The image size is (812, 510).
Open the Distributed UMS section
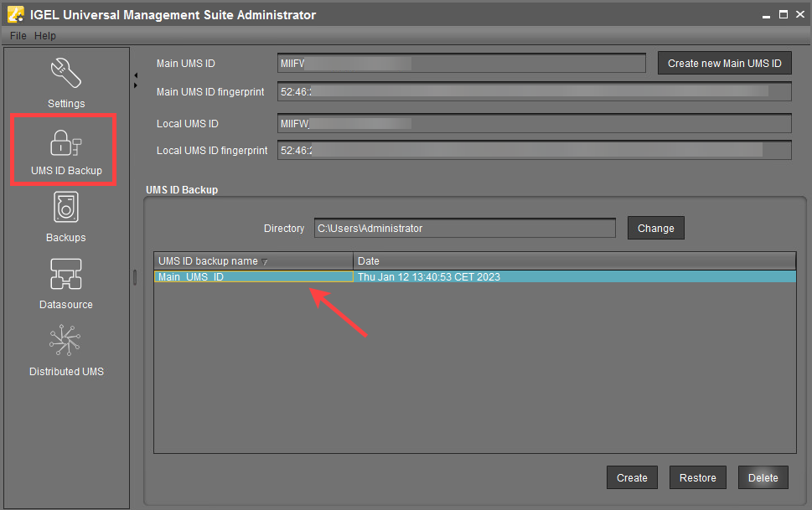[65, 350]
